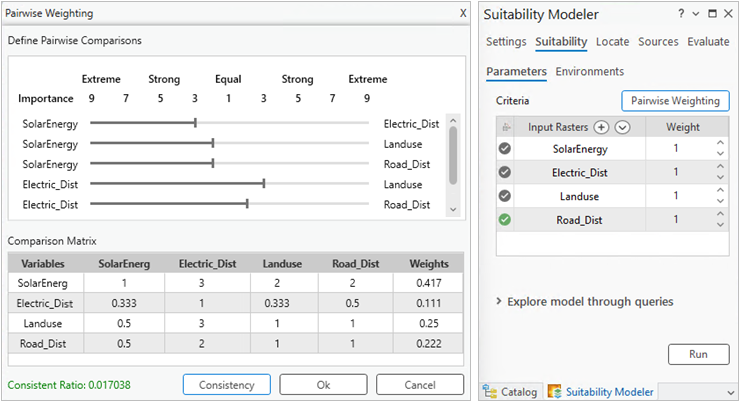Select SolarEnergy weight field in criteria table
This screenshot has width=740, height=402.
[676, 149]
